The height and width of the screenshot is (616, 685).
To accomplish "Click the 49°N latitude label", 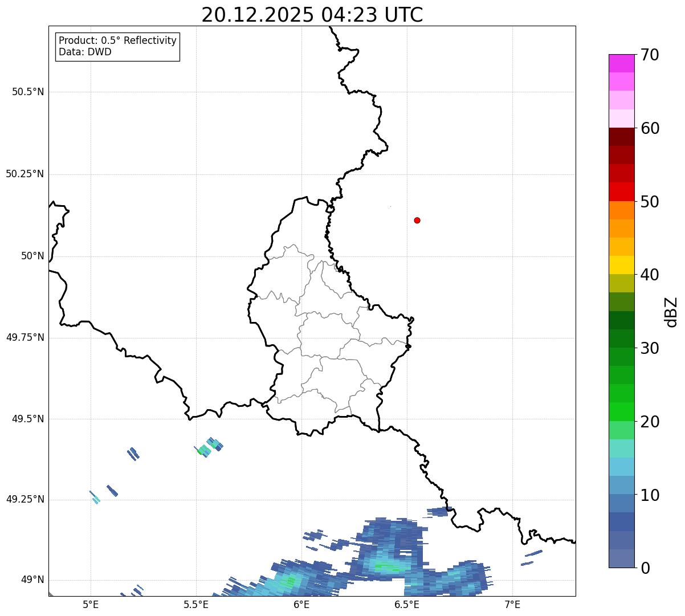I will point(32,580).
